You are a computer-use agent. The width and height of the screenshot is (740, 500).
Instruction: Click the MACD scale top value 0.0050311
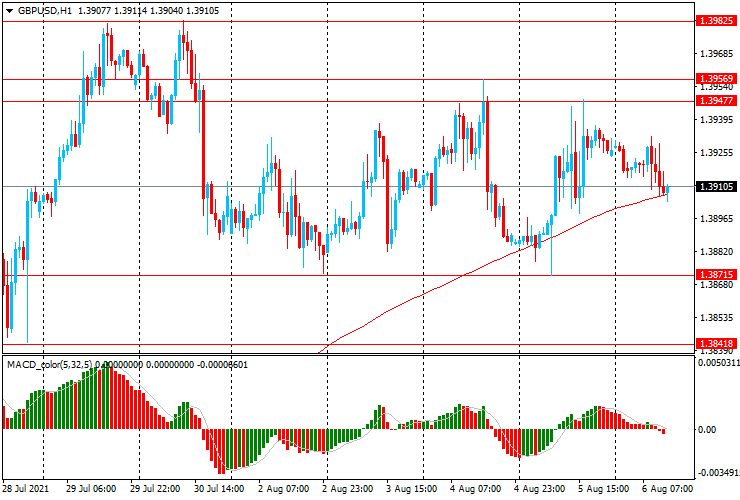[x=719, y=363]
